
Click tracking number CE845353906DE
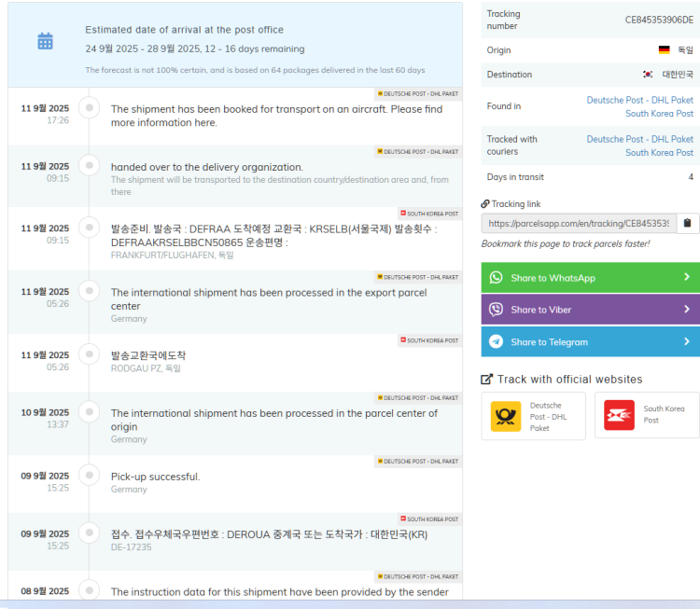coord(659,21)
